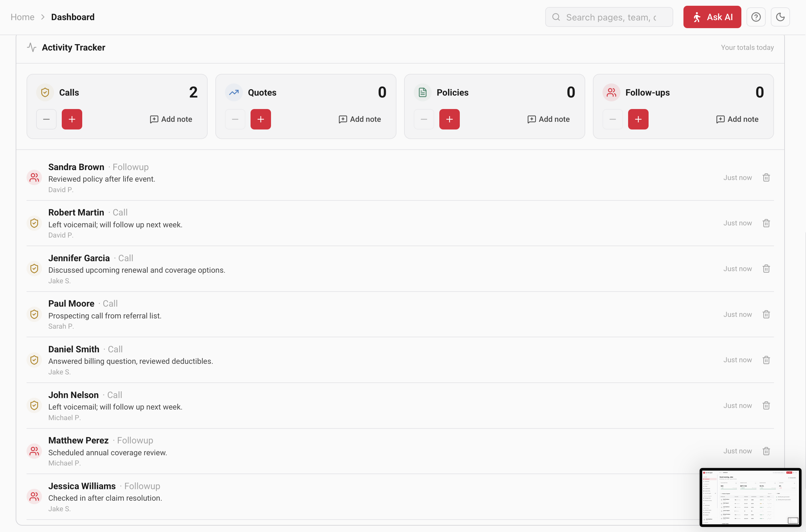Screen dimensions: 806x532
Task: Decrease Follow-ups count with minus
Action: (x=613, y=119)
